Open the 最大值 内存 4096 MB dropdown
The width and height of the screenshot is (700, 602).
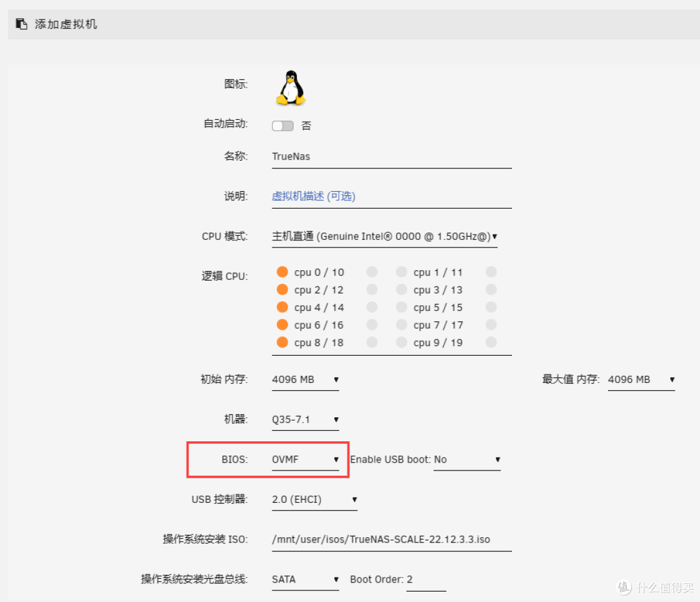tap(641, 380)
